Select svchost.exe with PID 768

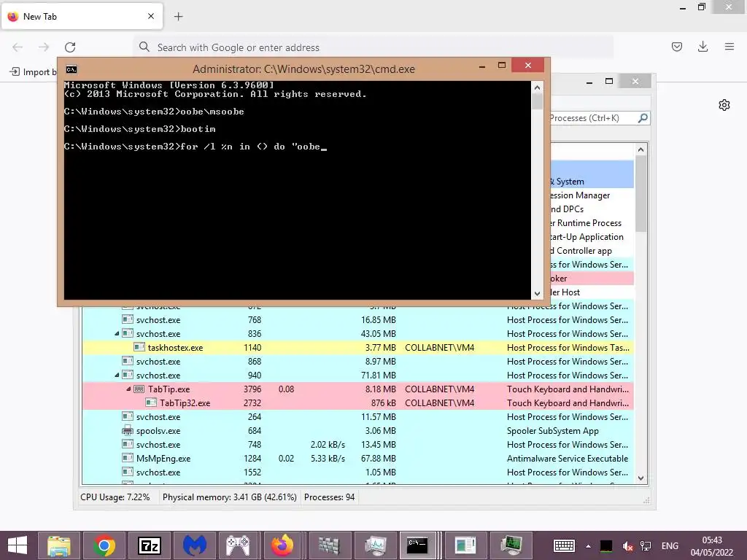pos(358,320)
